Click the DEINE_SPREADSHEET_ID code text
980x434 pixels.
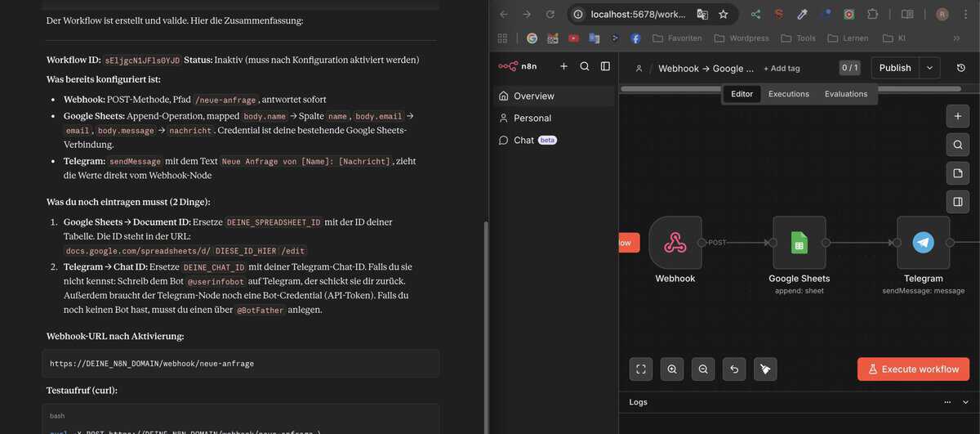(274, 222)
